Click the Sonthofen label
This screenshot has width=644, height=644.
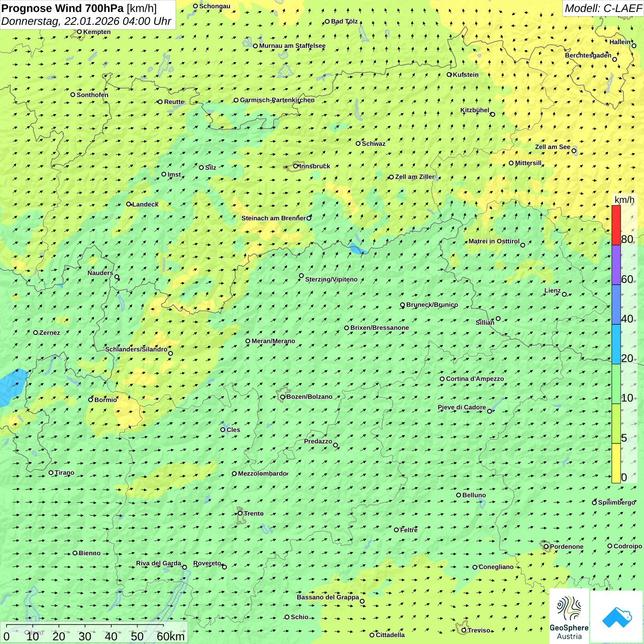pyautogui.click(x=92, y=95)
